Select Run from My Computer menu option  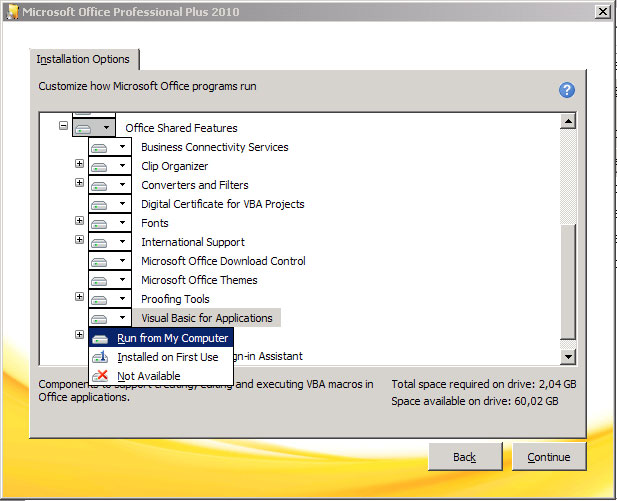click(161, 338)
